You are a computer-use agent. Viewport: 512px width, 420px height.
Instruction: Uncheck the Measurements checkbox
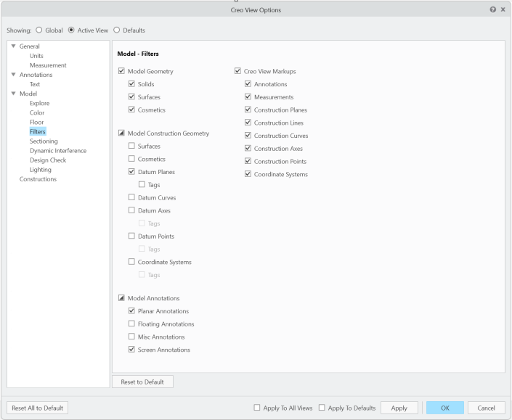click(248, 96)
